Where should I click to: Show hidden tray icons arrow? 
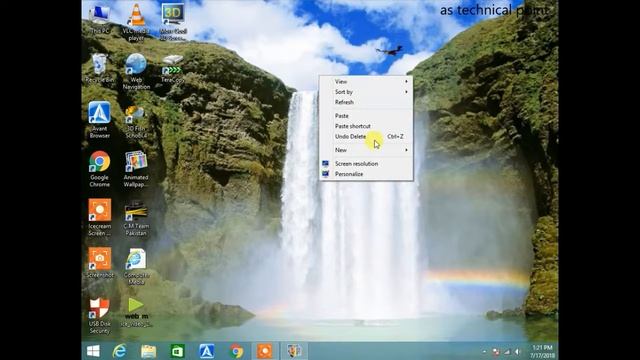(484, 351)
